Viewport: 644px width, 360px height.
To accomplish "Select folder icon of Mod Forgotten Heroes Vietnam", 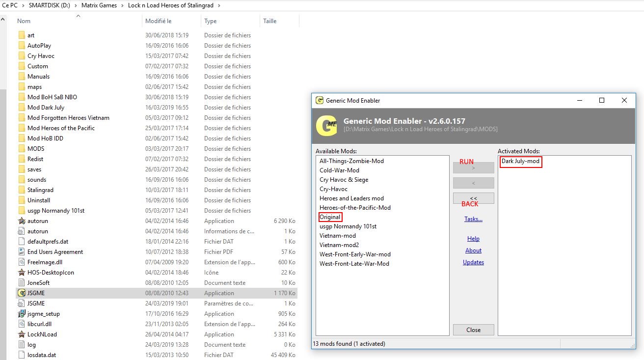I will pyautogui.click(x=21, y=117).
